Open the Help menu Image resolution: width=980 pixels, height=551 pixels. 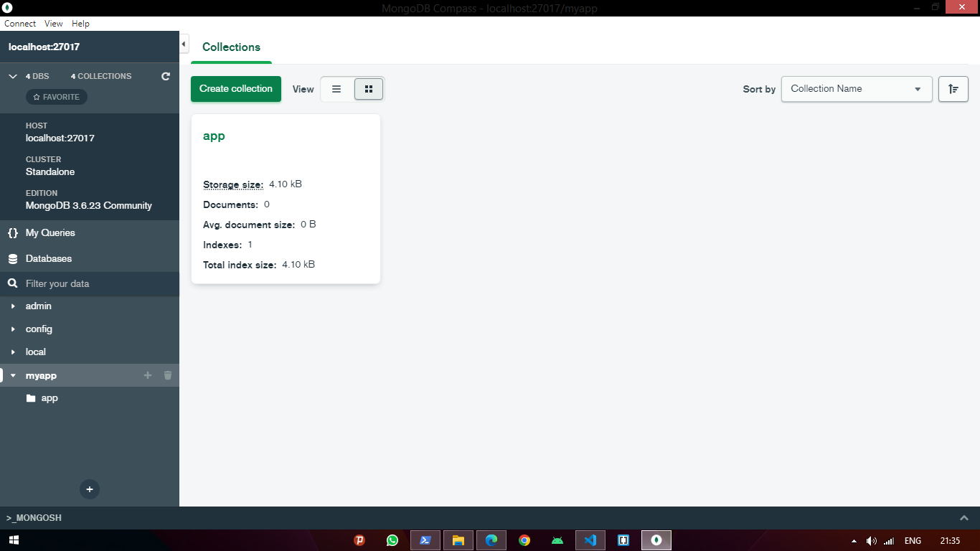[80, 24]
